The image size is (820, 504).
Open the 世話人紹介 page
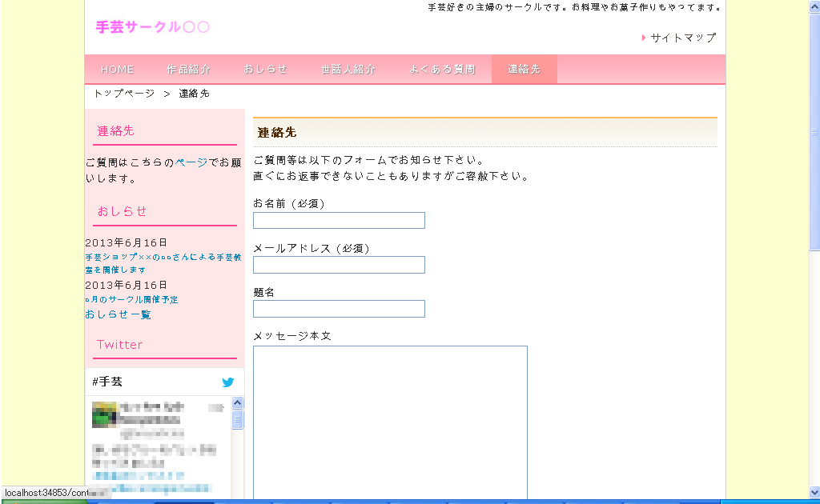point(348,70)
